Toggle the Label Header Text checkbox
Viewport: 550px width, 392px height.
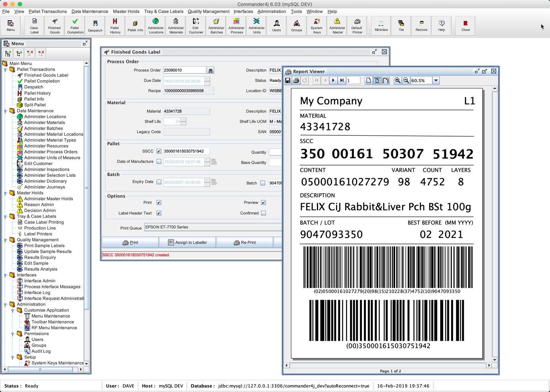click(x=159, y=213)
